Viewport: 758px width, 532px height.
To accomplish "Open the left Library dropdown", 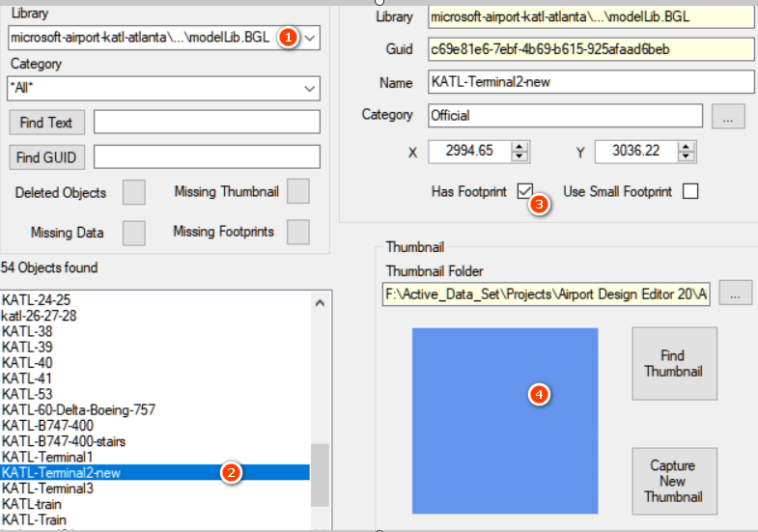I will click(x=164, y=38).
